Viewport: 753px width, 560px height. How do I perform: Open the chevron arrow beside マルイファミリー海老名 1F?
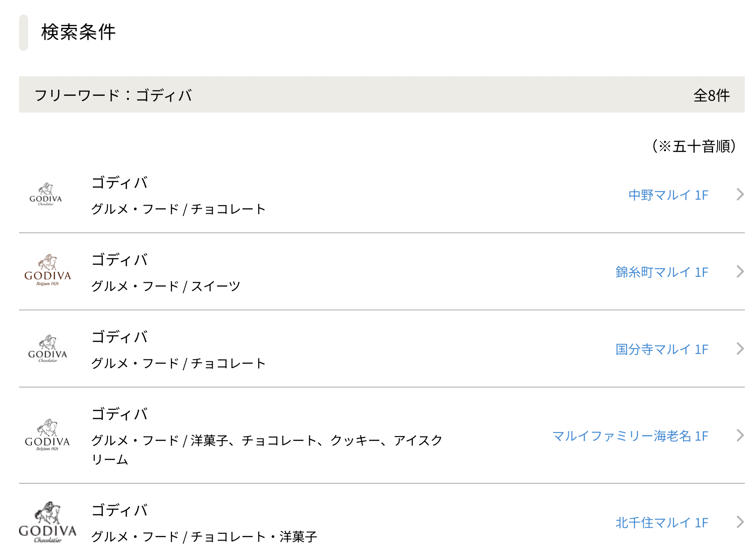[740, 435]
